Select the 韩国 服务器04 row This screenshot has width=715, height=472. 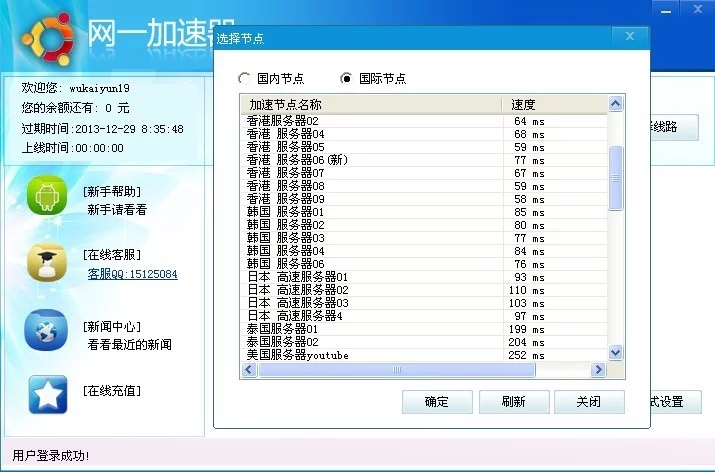[x=424, y=251]
